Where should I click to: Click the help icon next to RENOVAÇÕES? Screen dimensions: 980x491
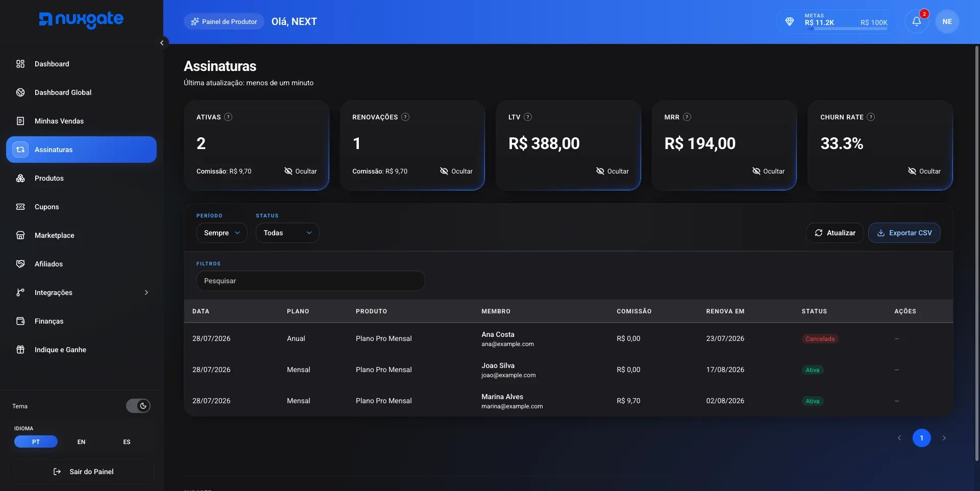click(405, 117)
